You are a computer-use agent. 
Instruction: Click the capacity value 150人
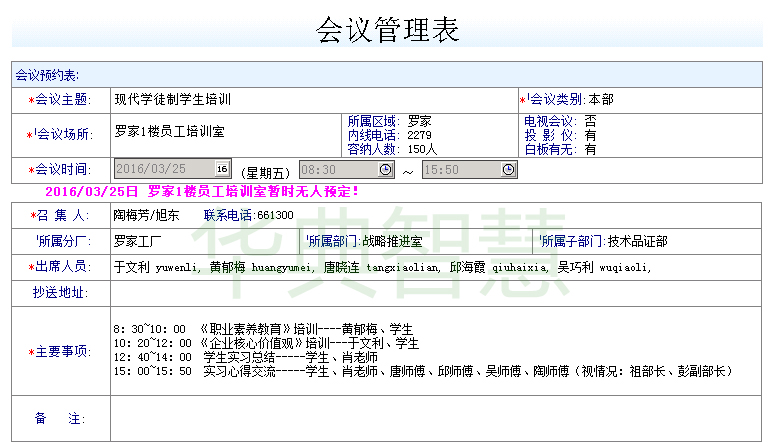pos(422,149)
